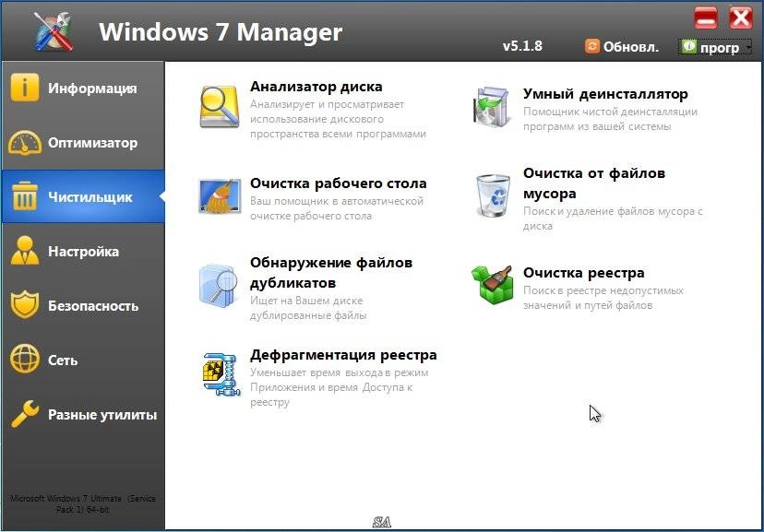Viewport: 764px width, 532px height.
Task: Click description 'Анализирует и просматривает'
Action: coord(327,104)
